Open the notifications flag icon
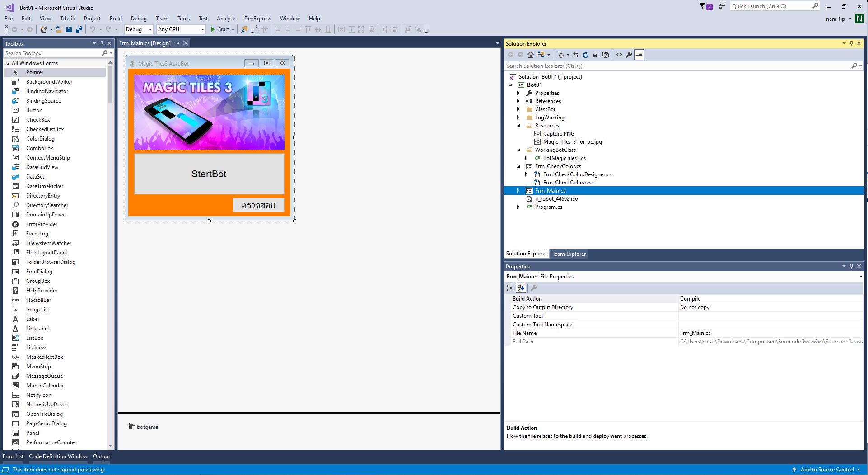This screenshot has height=475, width=868. 706,6
